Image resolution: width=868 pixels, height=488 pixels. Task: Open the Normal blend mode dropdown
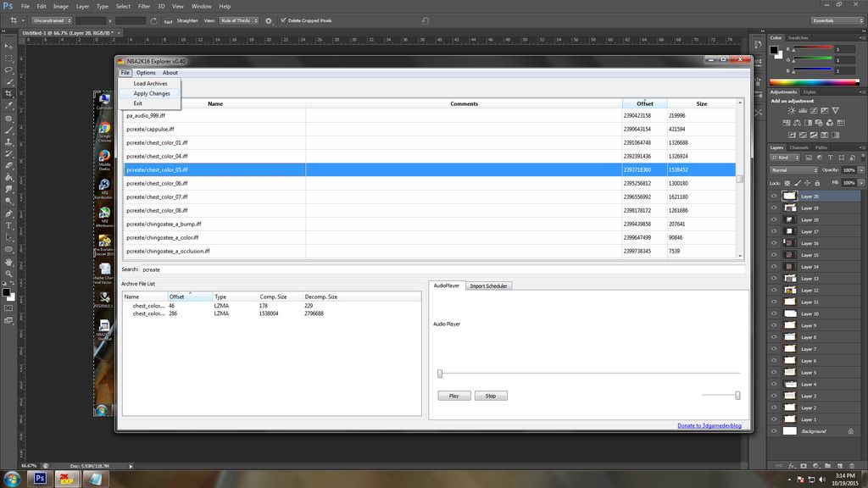click(x=793, y=169)
